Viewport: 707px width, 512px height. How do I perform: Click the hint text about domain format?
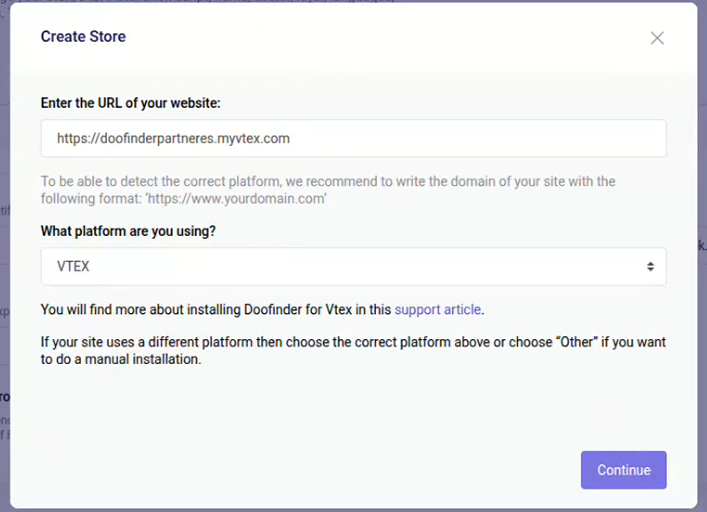click(328, 190)
